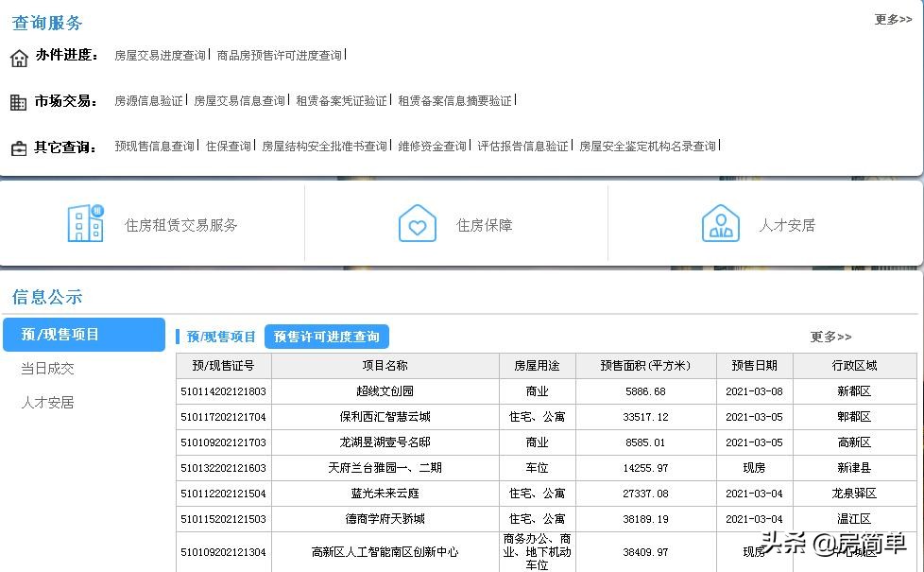
Task: Open the 住保查询 link
Action: click(230, 147)
